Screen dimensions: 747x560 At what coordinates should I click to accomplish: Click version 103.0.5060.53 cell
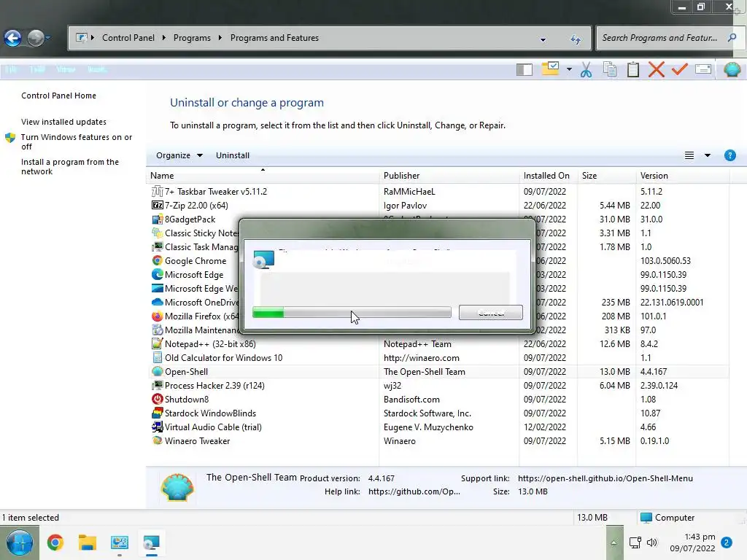(x=665, y=261)
